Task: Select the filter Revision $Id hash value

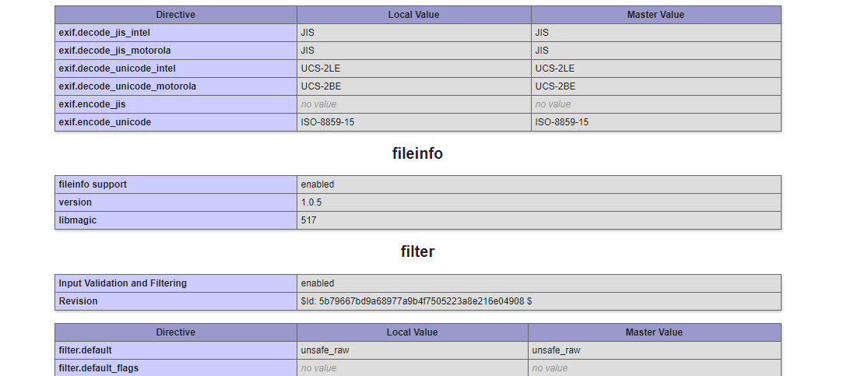Action: point(416,301)
